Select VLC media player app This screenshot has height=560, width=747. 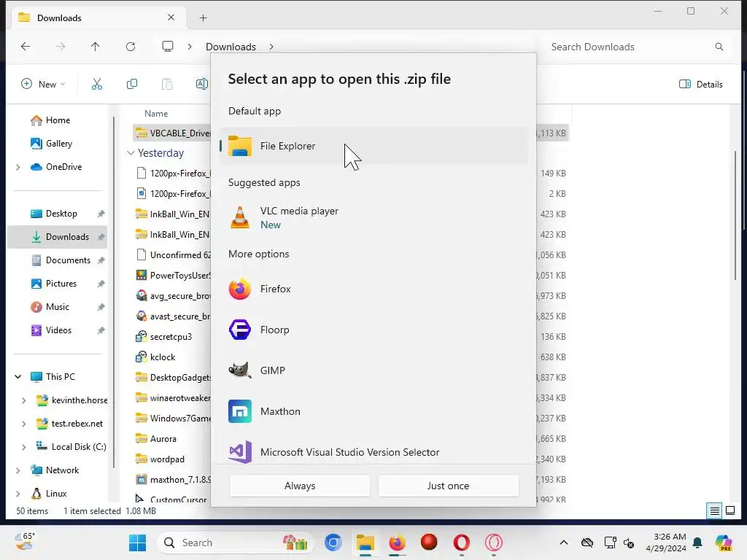(x=373, y=217)
